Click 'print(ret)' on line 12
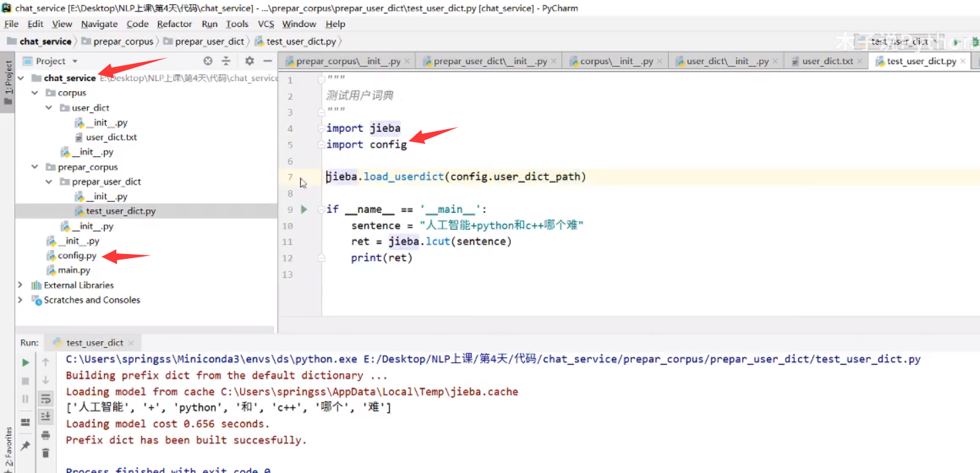 click(381, 258)
